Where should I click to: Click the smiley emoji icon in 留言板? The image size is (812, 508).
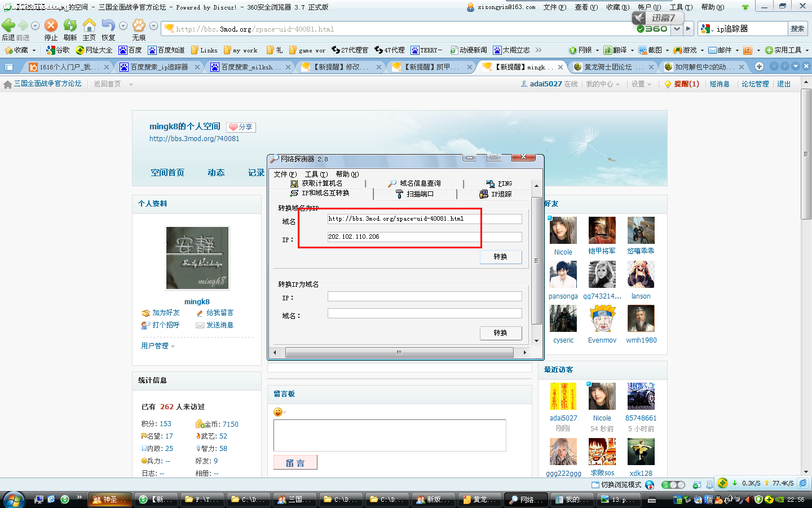(x=277, y=412)
